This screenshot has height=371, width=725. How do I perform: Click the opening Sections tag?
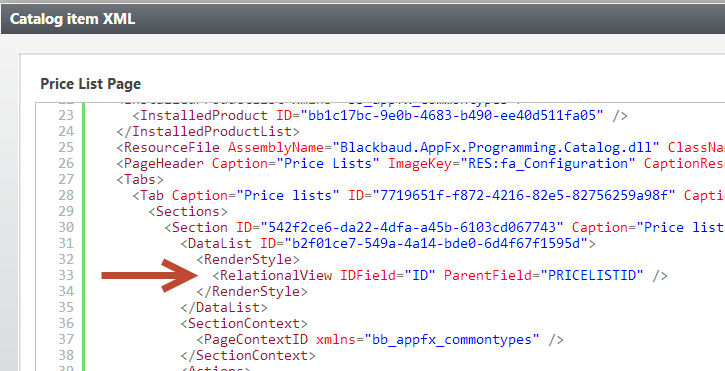188,211
